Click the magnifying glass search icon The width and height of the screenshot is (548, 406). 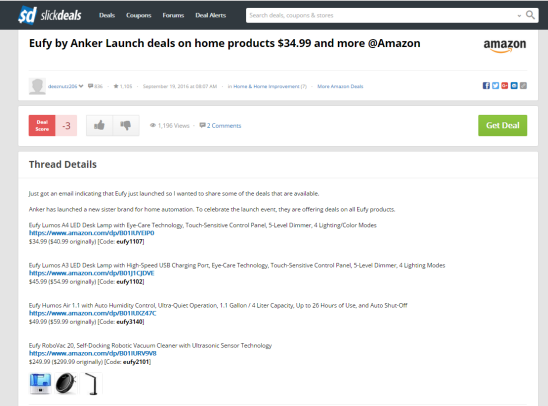(531, 15)
